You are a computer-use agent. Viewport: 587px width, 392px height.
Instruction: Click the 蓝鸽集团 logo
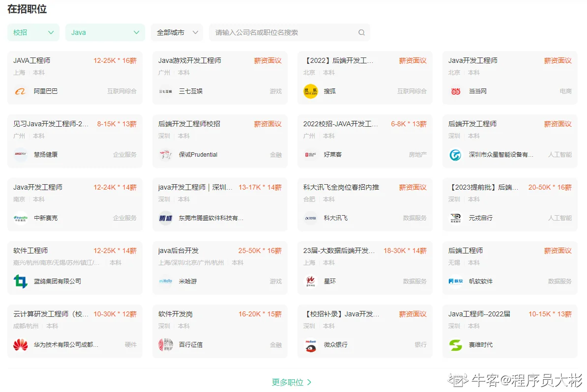[x=20, y=281]
